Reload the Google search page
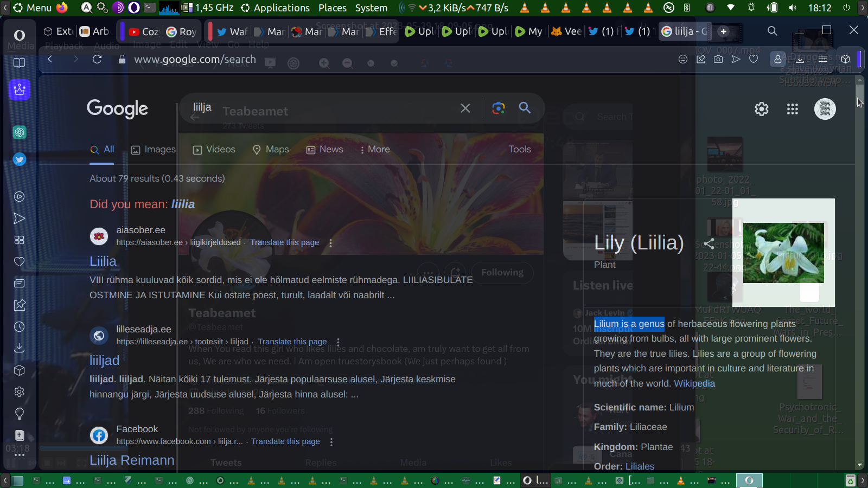The image size is (868, 488). (97, 59)
